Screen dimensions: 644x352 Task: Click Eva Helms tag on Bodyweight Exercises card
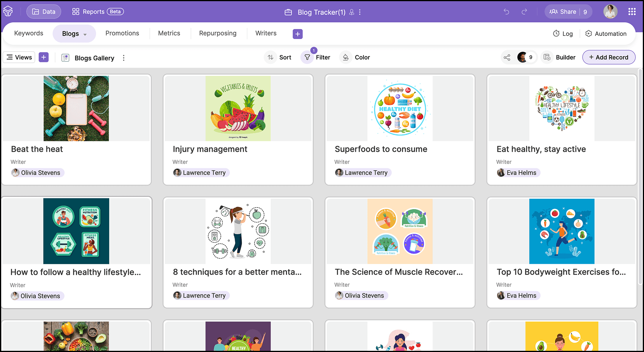tap(518, 296)
